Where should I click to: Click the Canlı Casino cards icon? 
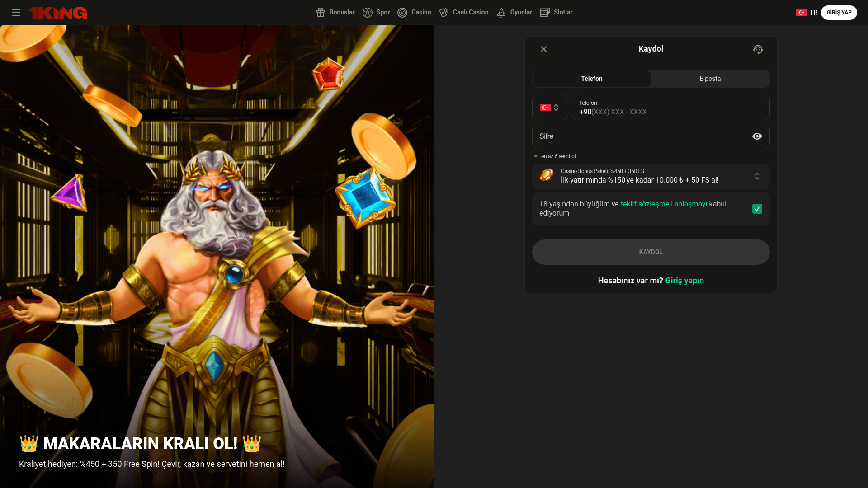pos(444,13)
